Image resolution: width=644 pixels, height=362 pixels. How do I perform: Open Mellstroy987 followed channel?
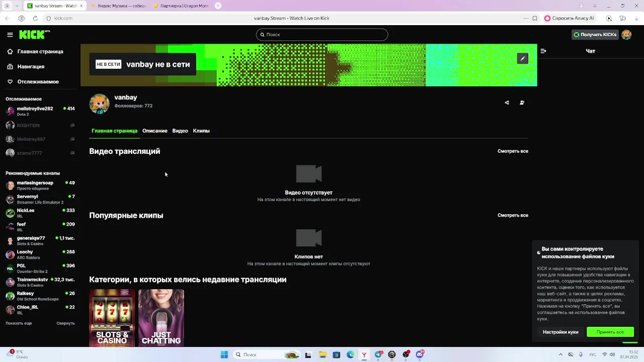(x=40, y=139)
